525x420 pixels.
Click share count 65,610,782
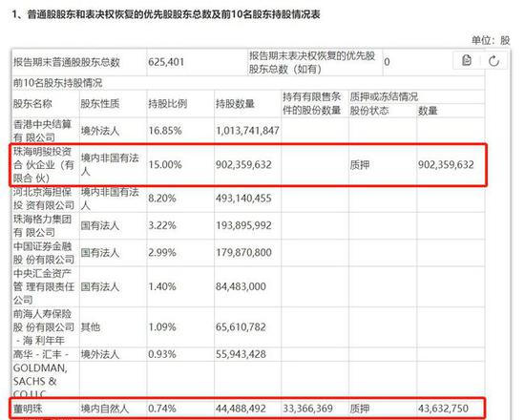[241, 327]
